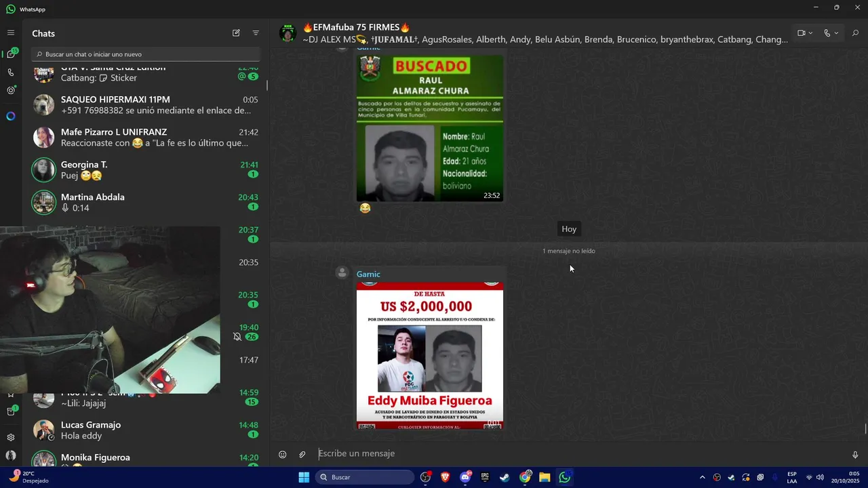The height and width of the screenshot is (488, 868).
Task: Open the Chats section with 15 badge
Action: [x=11, y=54]
